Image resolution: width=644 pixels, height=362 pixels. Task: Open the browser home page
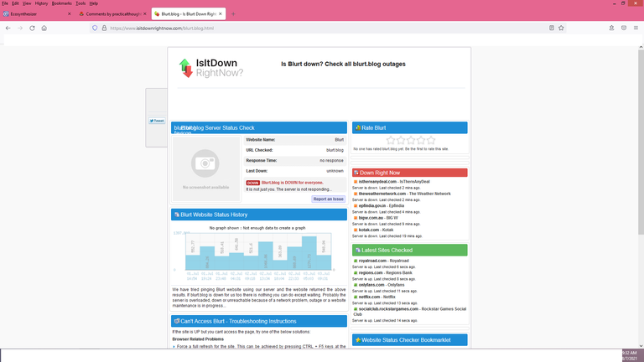click(x=44, y=28)
